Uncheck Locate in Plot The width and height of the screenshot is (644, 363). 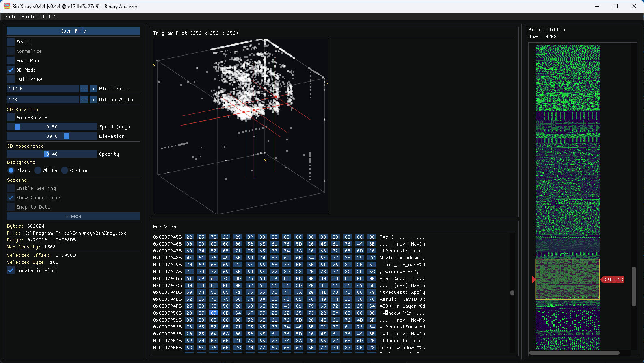tap(11, 270)
